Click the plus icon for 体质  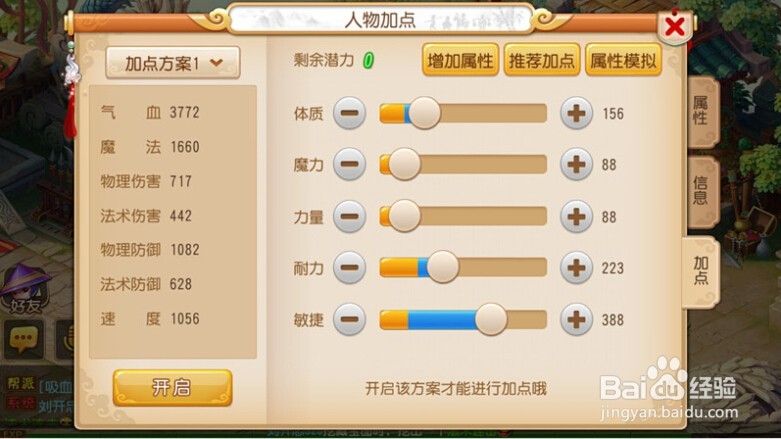(576, 113)
